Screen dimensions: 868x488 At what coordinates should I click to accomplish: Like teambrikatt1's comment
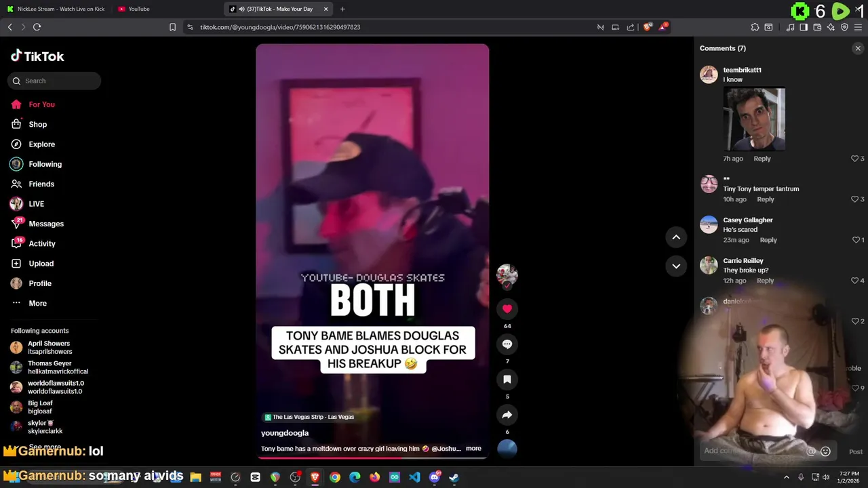[854, 159]
